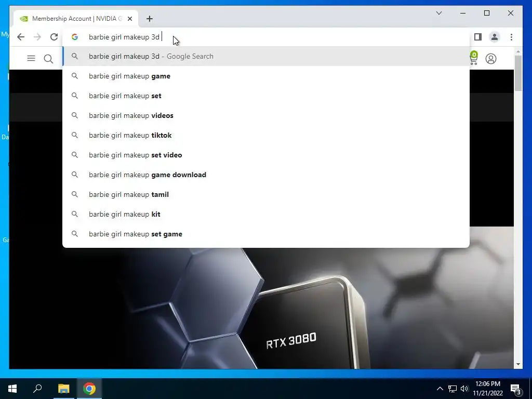This screenshot has height=399, width=532.
Task: Pick suggestion 'barbie girl makeup game download'
Action: [x=266, y=175]
